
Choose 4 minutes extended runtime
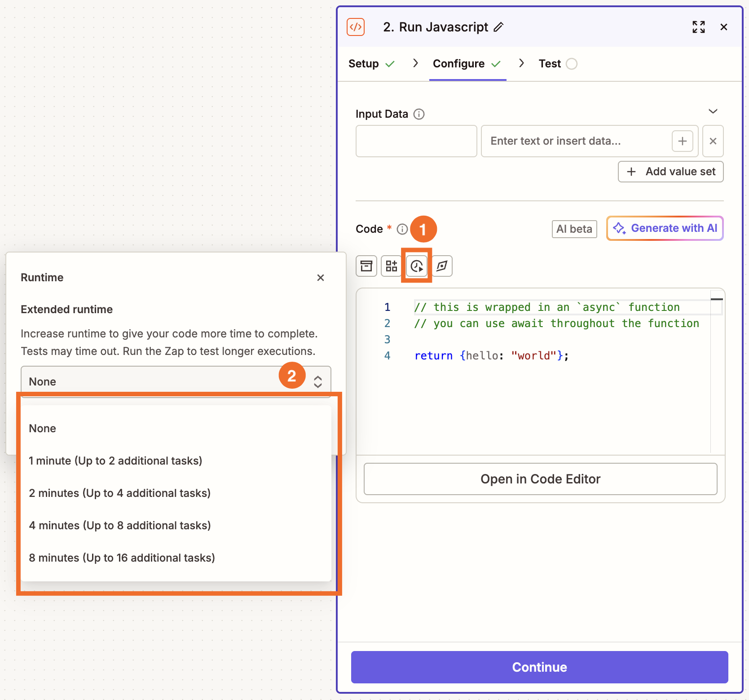click(x=176, y=525)
